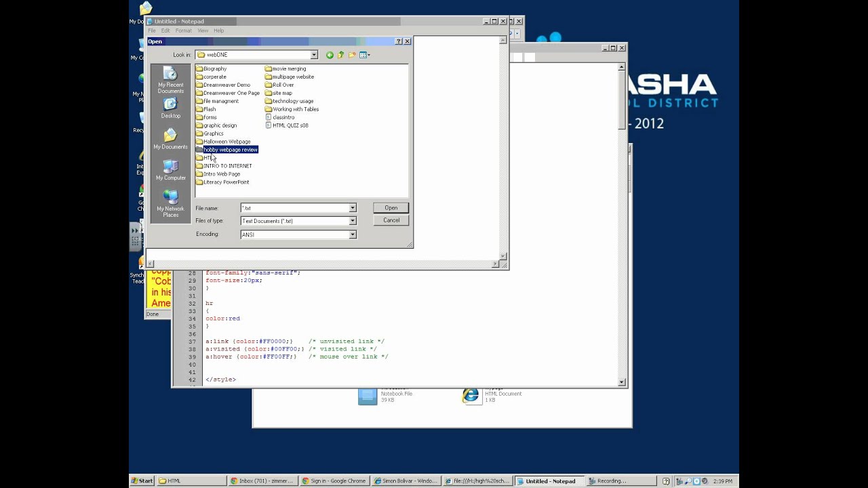Go up one folder level

click(341, 55)
